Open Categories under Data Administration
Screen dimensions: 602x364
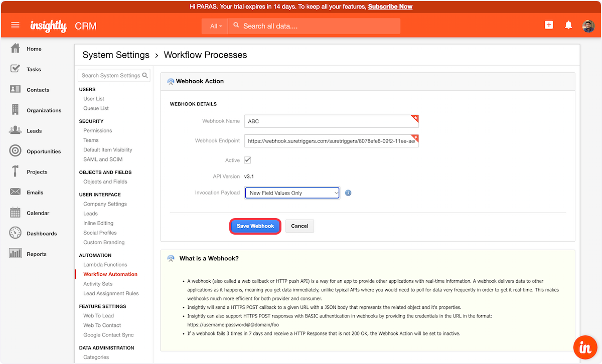[x=96, y=357]
